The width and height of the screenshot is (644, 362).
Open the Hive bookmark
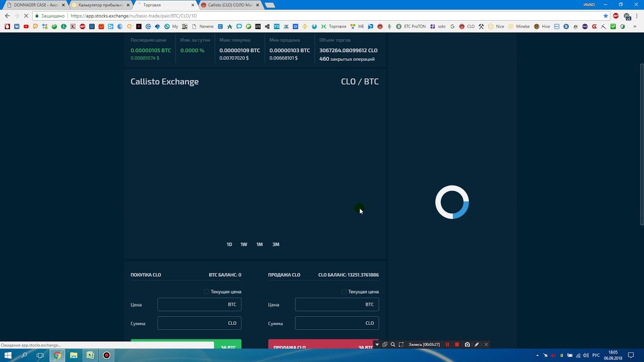[x=542, y=26]
